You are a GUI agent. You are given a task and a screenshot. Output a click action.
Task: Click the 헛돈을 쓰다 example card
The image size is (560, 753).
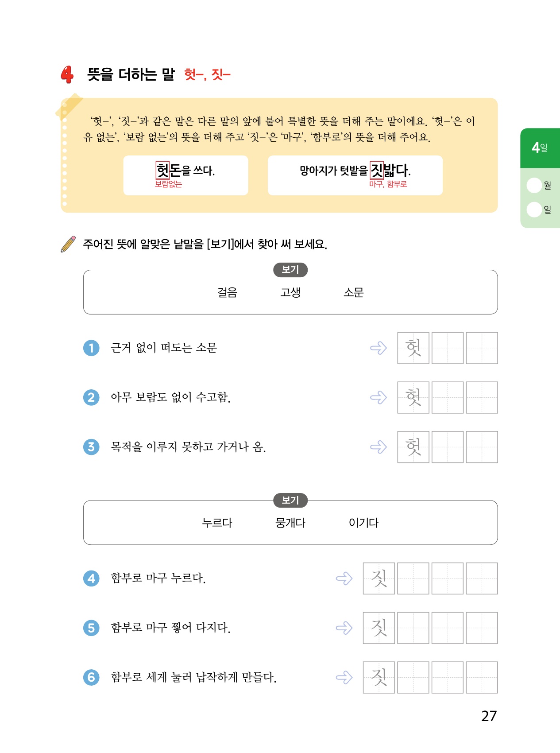coord(185,175)
